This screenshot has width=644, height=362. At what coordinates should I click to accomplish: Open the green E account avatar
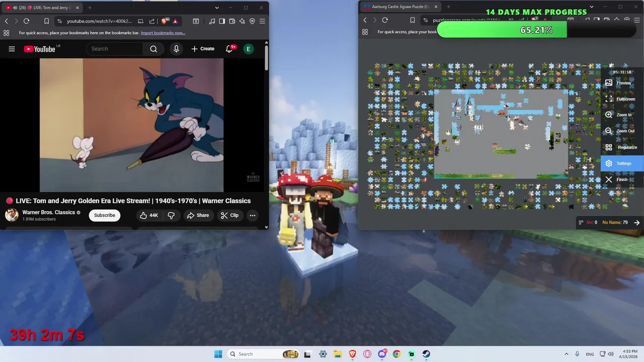(248, 49)
